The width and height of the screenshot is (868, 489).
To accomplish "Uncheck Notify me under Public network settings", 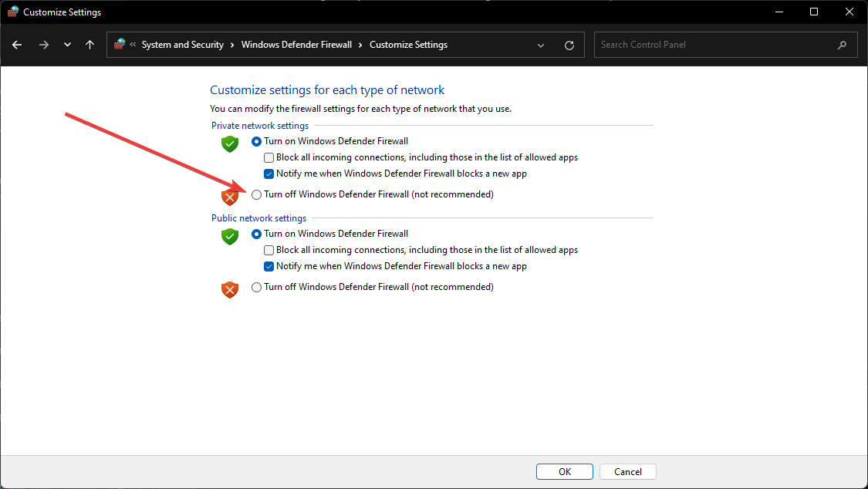I will (x=269, y=266).
